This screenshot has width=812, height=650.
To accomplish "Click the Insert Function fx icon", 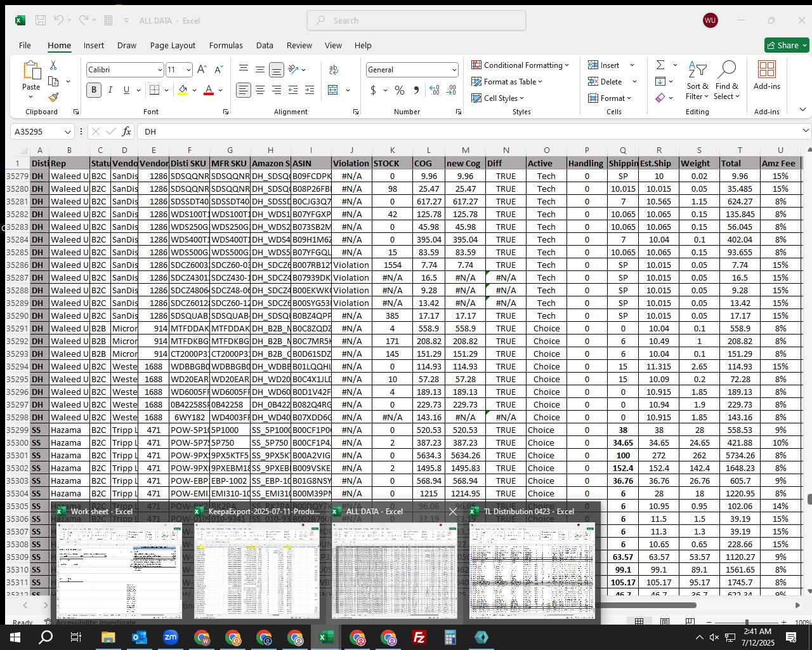I will [x=127, y=131].
